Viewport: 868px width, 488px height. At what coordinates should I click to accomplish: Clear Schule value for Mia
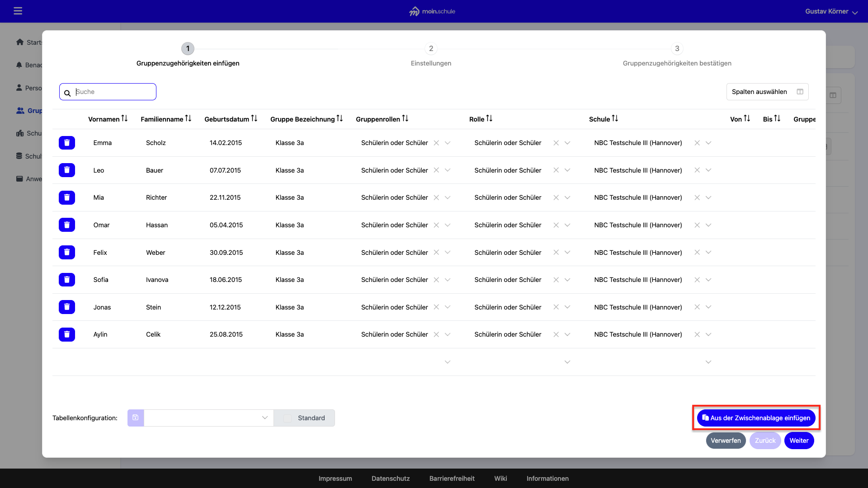point(697,197)
